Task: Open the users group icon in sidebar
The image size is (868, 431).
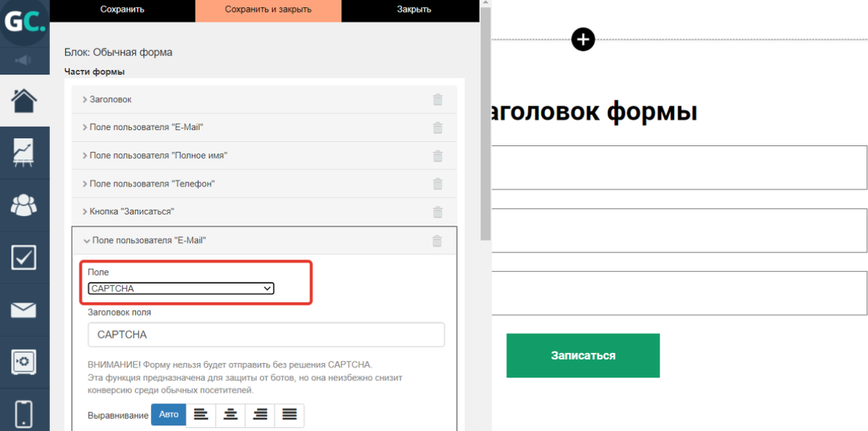Action: point(24,205)
